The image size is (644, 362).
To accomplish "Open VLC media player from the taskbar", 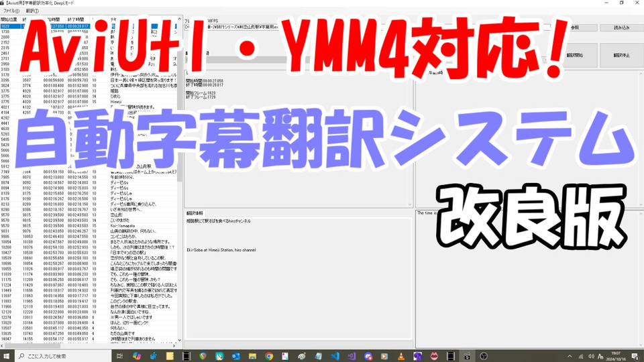I will [401, 356].
